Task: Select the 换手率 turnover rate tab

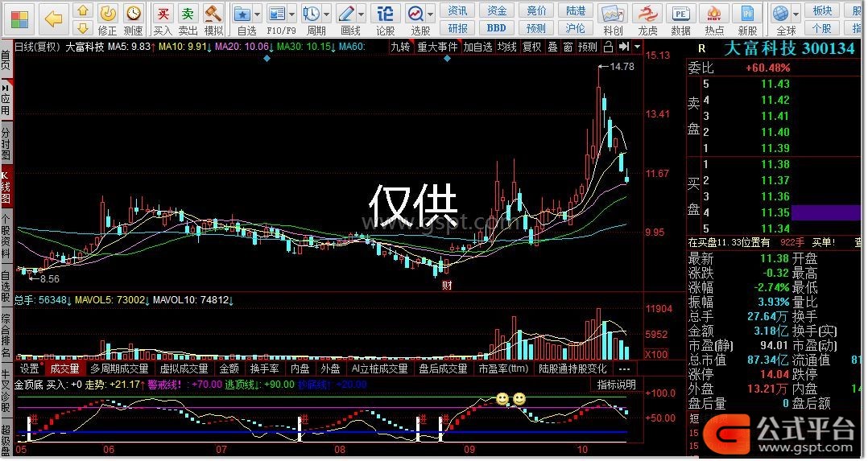Action: coord(264,368)
